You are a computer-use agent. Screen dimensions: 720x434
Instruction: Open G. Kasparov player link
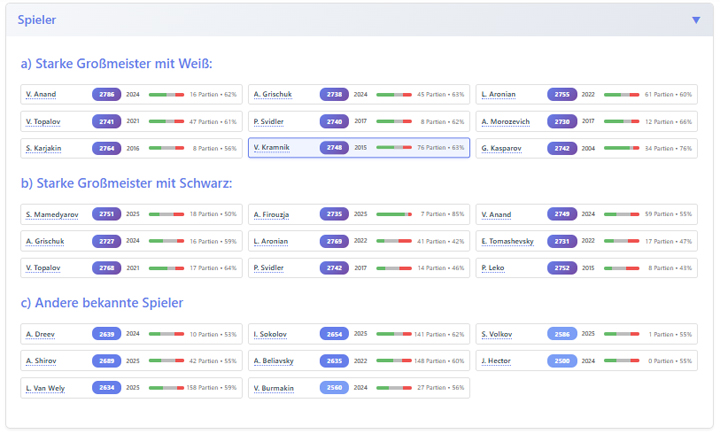point(503,148)
